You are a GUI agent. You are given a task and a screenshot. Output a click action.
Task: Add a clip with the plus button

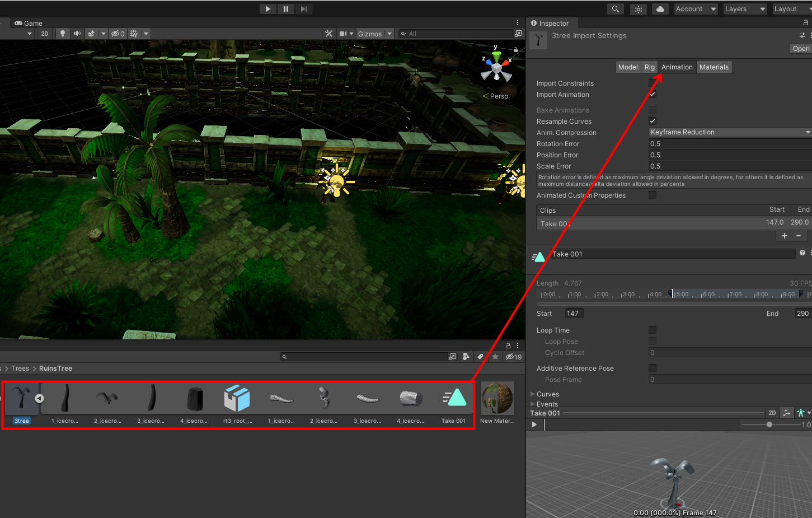[784, 236]
